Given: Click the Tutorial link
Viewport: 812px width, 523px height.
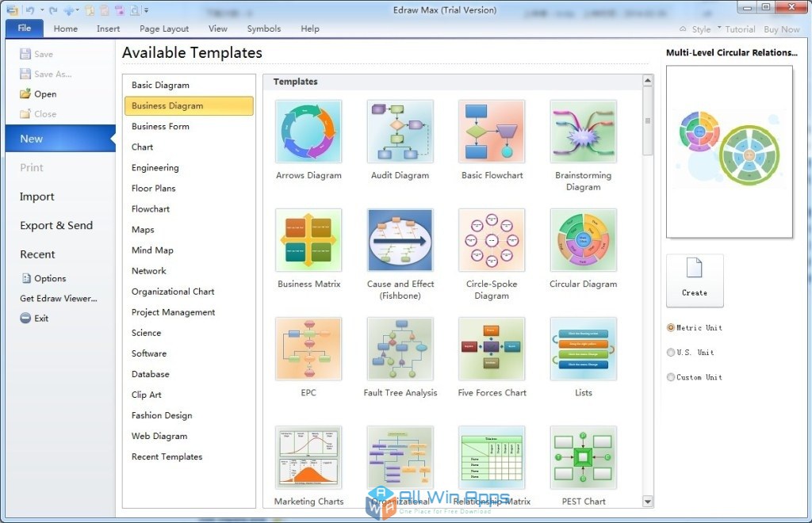Looking at the screenshot, I should pos(740,29).
